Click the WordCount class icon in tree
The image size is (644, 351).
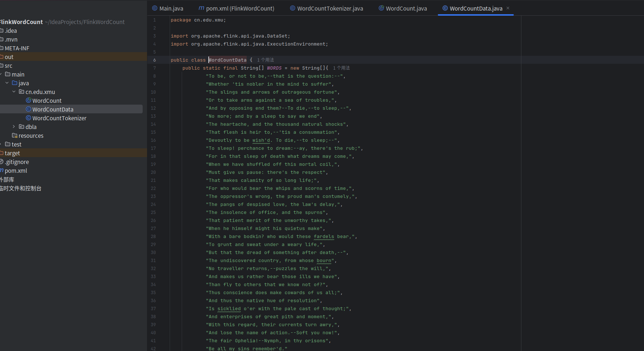tap(28, 100)
